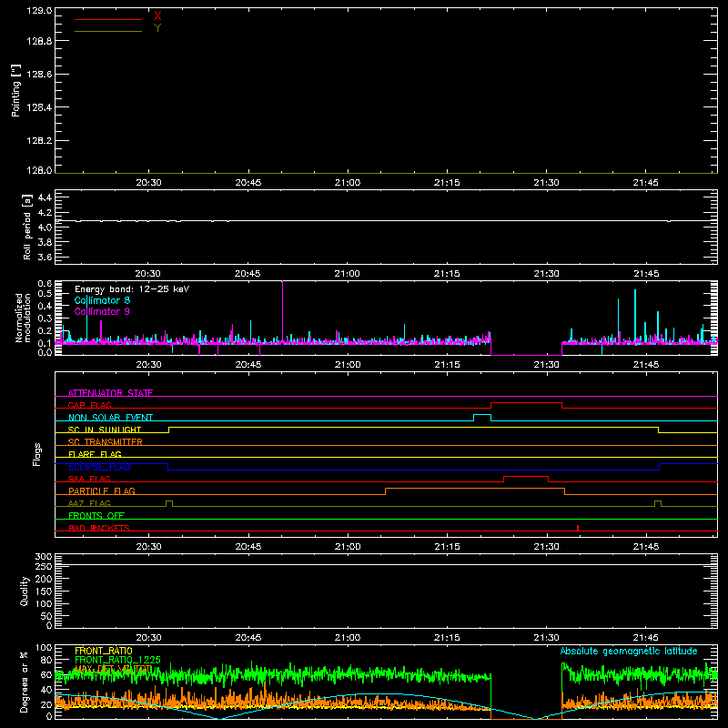Click the second A47_FLAG pulse near 21:47
The image size is (728, 728).
pyautogui.click(x=657, y=502)
